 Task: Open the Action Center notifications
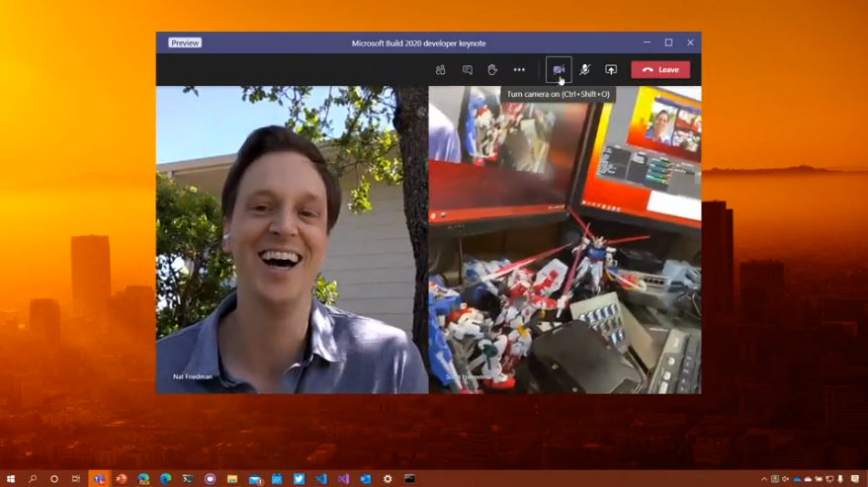[x=855, y=479]
